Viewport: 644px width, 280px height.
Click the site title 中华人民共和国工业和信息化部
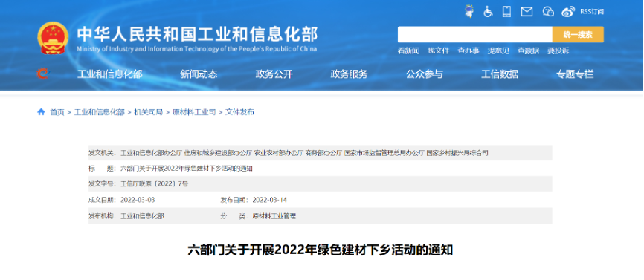(x=197, y=34)
